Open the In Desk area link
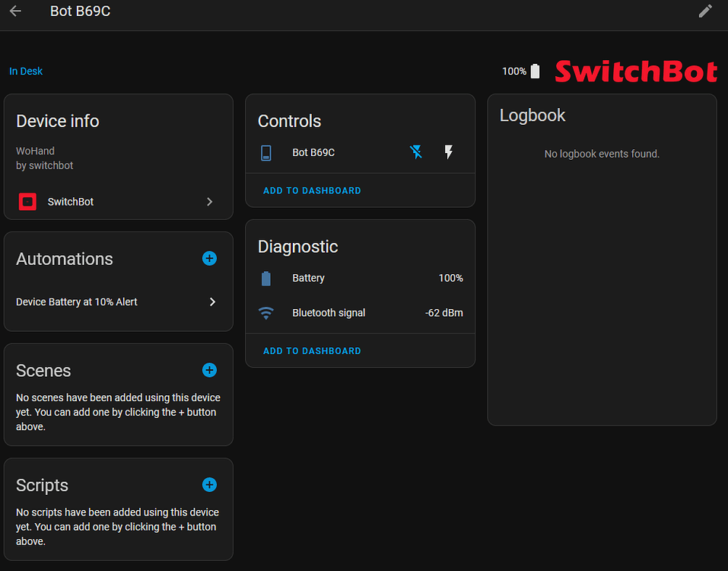The image size is (728, 571). (x=26, y=71)
